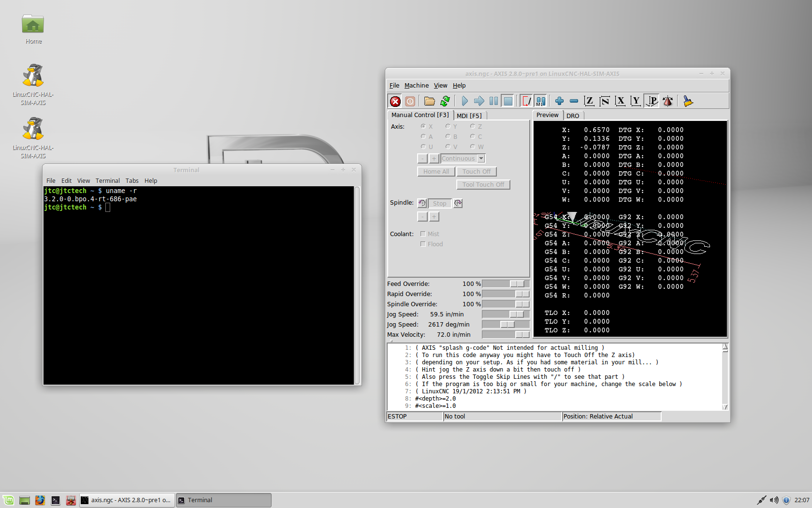Start spindle clockwise icon
Viewport: 812px width, 508px height.
point(458,203)
